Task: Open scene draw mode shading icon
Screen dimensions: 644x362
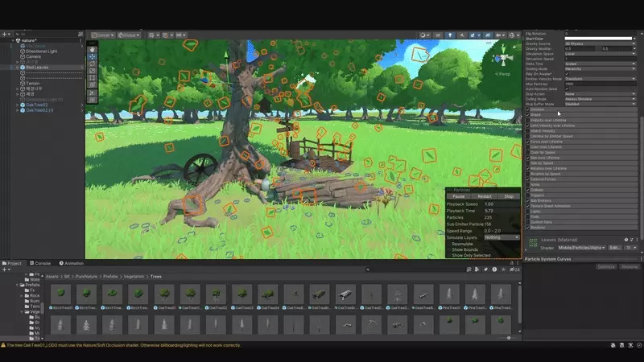Action: 423,35
